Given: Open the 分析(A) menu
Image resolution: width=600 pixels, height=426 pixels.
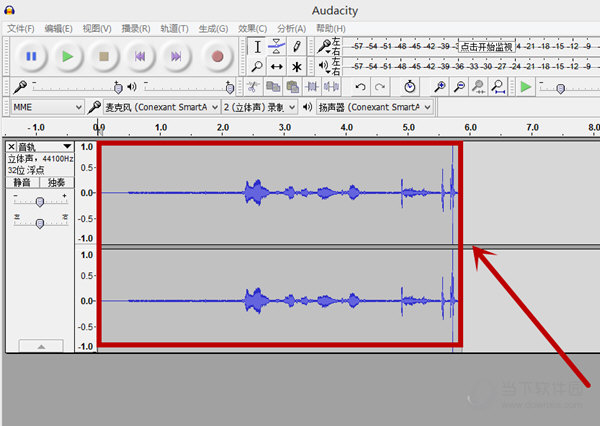Looking at the screenshot, I should [291, 29].
